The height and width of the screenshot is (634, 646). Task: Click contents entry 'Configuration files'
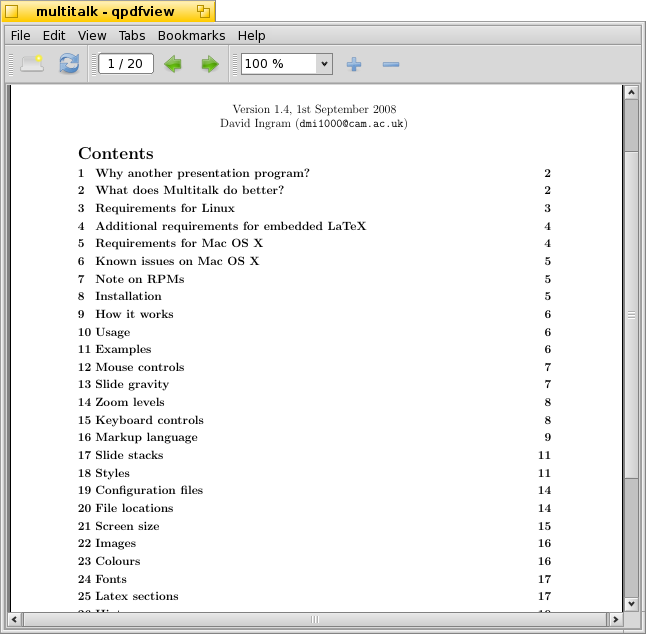149,490
